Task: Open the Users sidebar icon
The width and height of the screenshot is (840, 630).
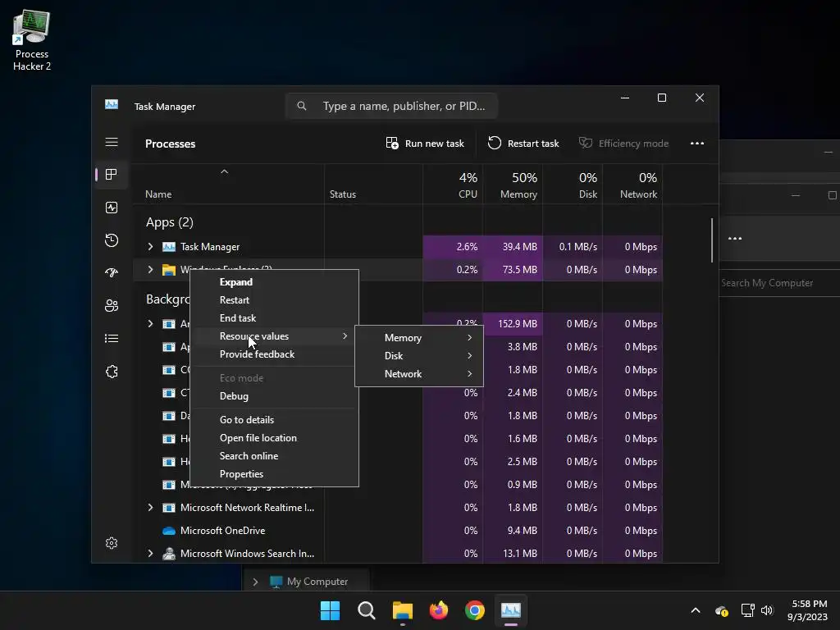Action: tap(112, 305)
